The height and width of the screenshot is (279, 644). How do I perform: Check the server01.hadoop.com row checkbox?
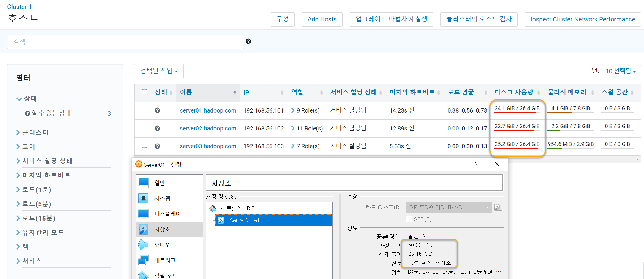[x=145, y=110]
